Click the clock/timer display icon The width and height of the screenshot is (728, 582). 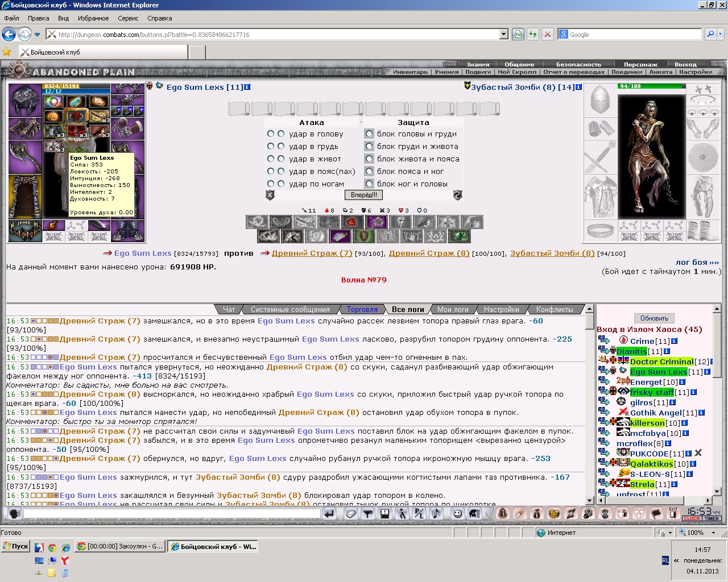702,513
